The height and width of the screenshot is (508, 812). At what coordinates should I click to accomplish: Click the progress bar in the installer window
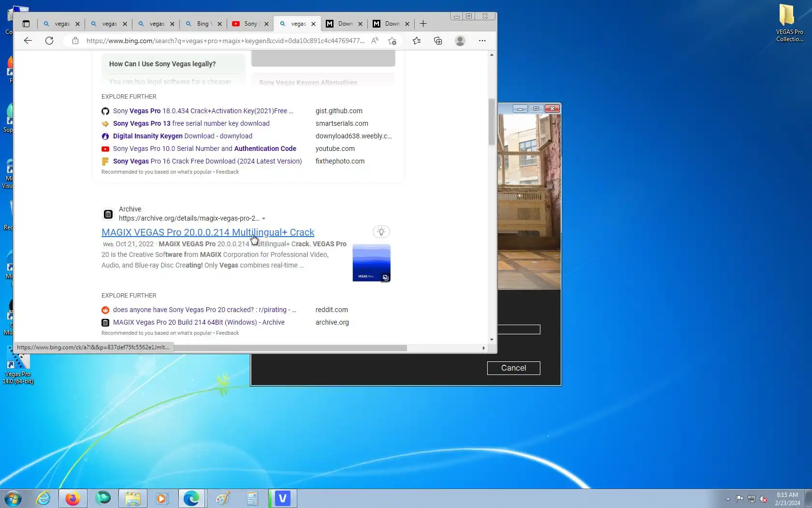pyautogui.click(x=519, y=329)
